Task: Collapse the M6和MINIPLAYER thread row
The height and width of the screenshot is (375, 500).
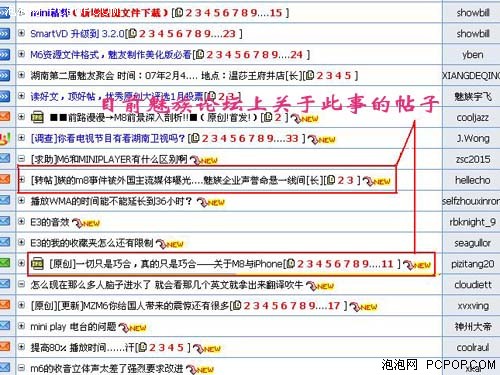Action: 22,159
